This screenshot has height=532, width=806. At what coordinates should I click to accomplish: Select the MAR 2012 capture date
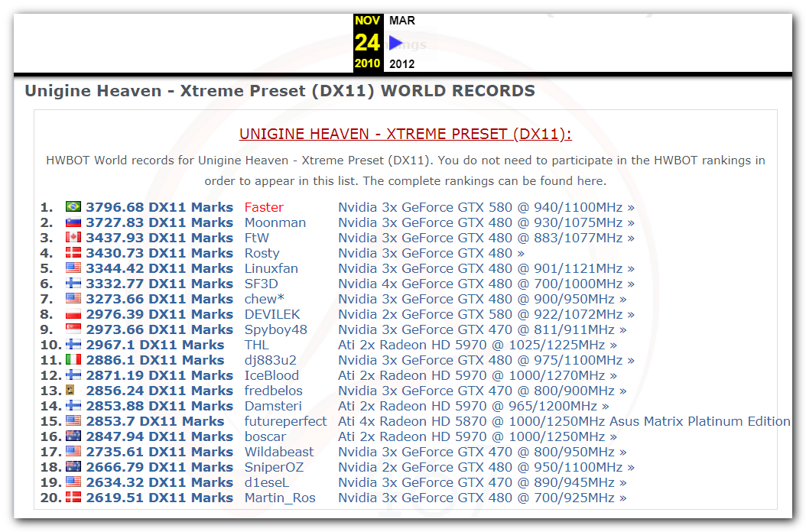(x=402, y=43)
